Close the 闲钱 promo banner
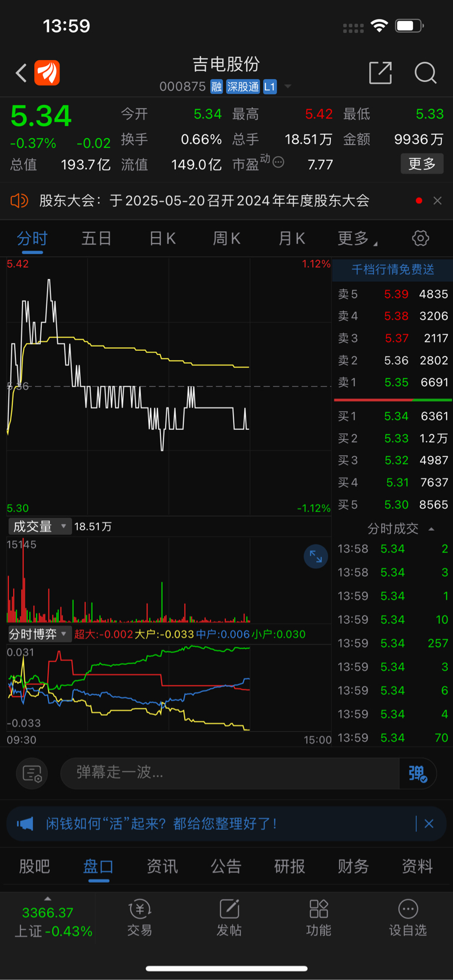 pos(429,824)
